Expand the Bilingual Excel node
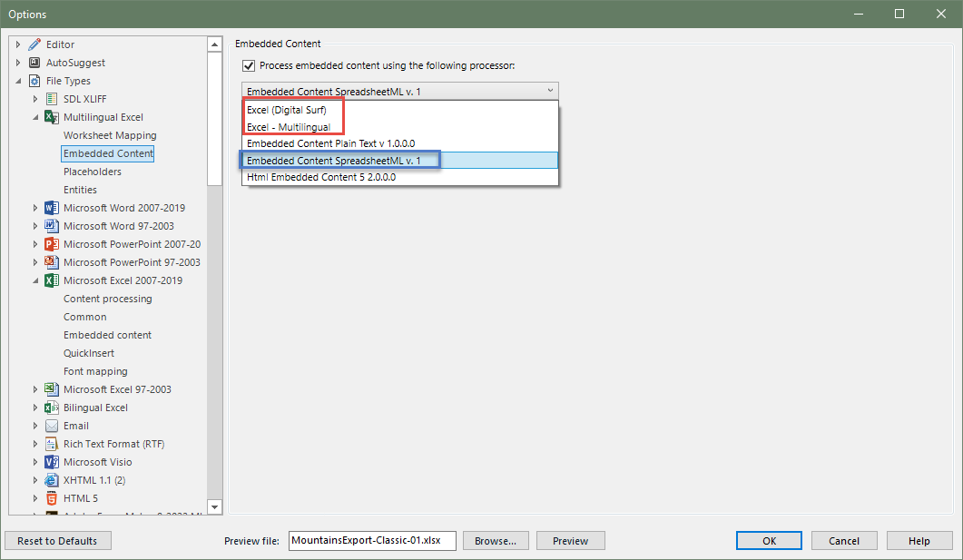 (35, 408)
